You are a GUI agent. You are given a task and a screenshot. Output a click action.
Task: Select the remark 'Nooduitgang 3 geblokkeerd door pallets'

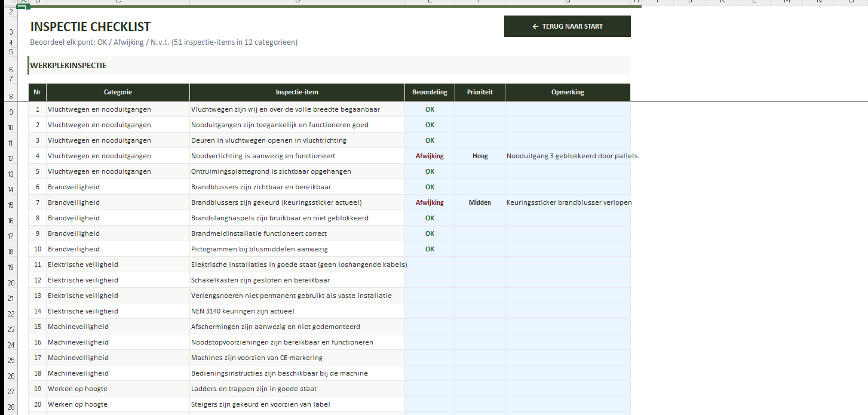tap(568, 156)
